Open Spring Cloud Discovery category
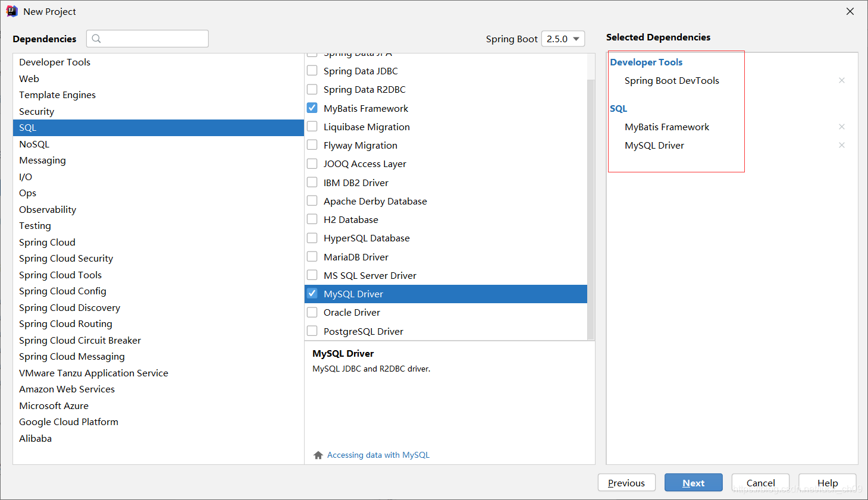868x500 pixels. pyautogui.click(x=158, y=307)
